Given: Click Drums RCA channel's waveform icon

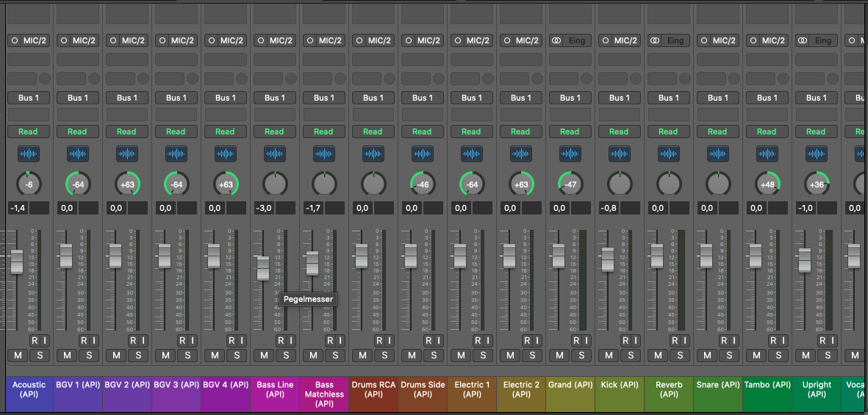Looking at the screenshot, I should (373, 154).
